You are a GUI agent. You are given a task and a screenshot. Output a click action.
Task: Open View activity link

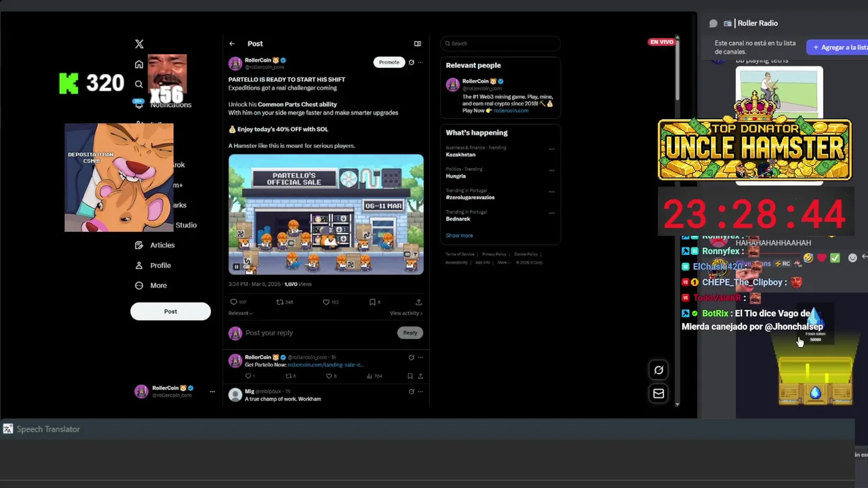[406, 313]
